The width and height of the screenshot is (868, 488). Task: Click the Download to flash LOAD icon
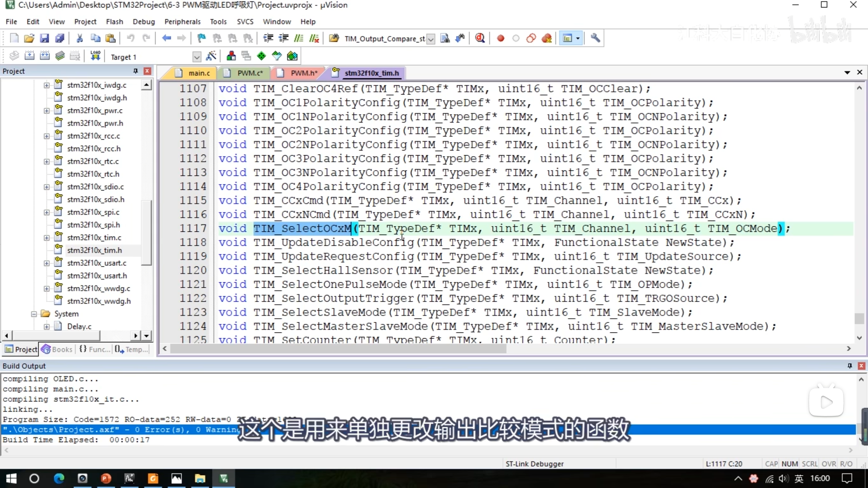tap(95, 56)
